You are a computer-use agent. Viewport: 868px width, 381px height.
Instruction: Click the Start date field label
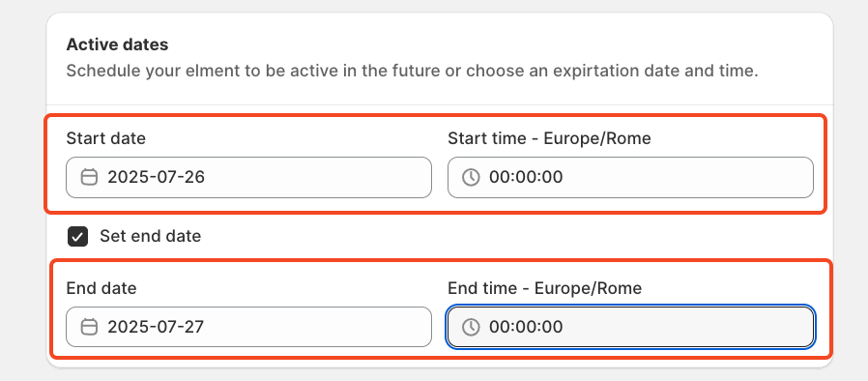pyautogui.click(x=105, y=138)
